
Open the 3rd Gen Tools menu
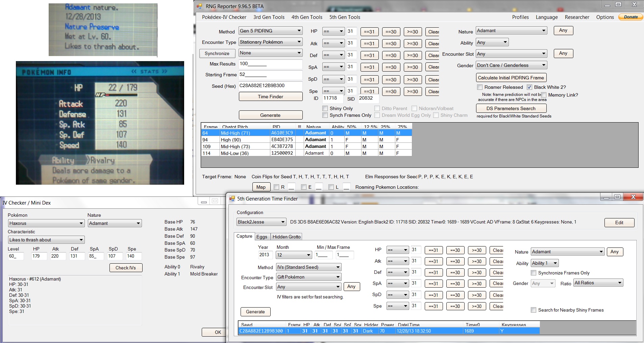(269, 17)
